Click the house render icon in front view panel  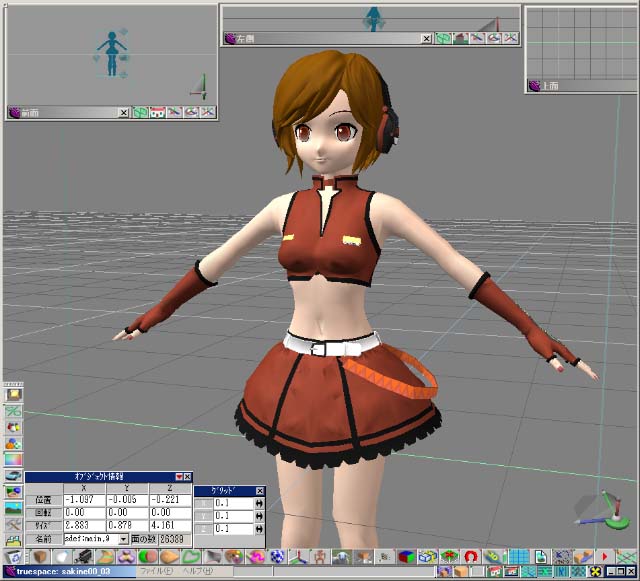tap(158, 112)
